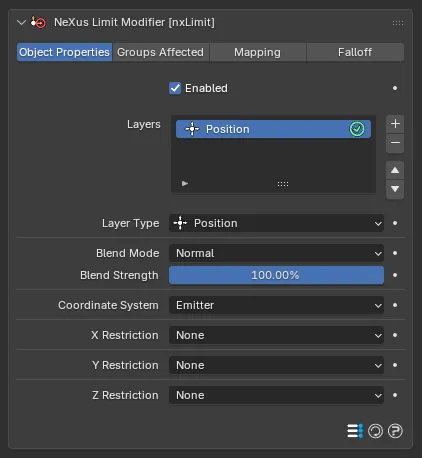Switch to the Object Properties tab
The width and height of the screenshot is (422, 458).
[64, 52]
